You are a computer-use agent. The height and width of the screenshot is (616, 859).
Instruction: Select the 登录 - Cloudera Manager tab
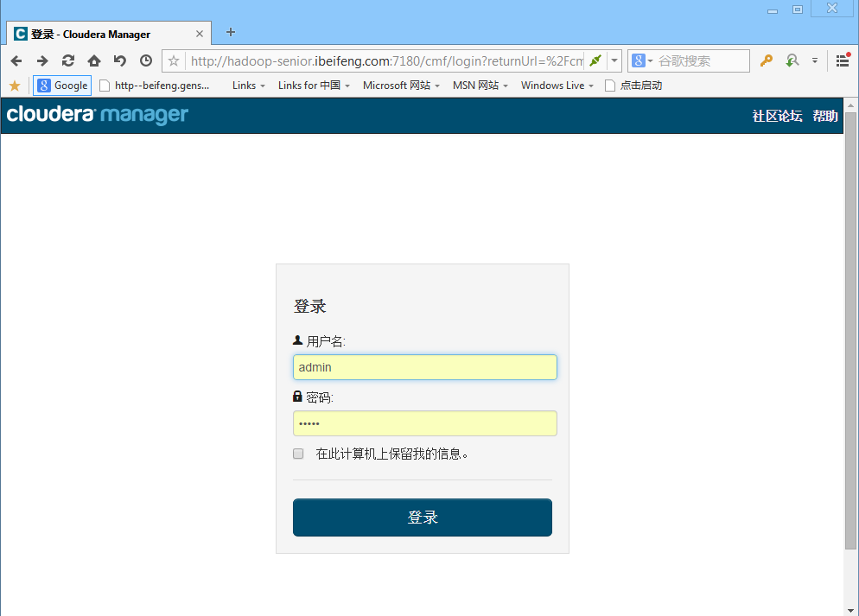coord(109,34)
